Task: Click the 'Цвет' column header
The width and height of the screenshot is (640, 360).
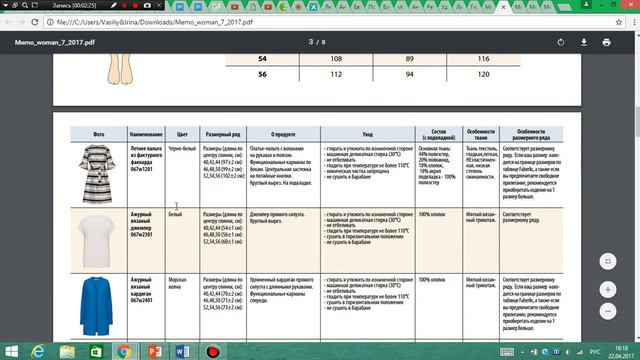Action: (x=182, y=134)
